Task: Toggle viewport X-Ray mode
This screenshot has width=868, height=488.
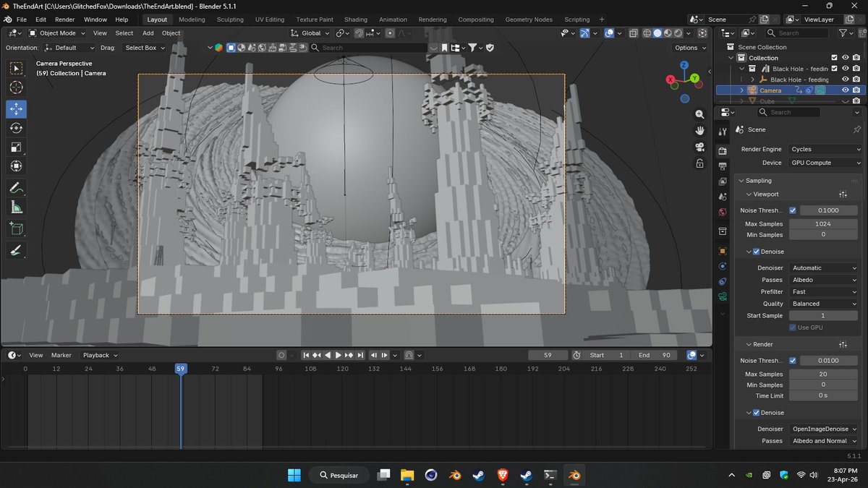Action: 633,33
